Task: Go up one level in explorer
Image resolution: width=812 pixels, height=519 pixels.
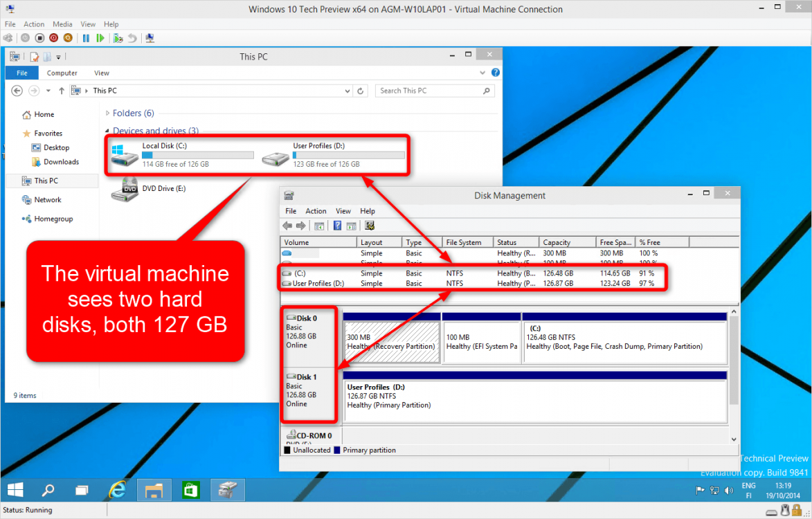Action: (x=62, y=91)
